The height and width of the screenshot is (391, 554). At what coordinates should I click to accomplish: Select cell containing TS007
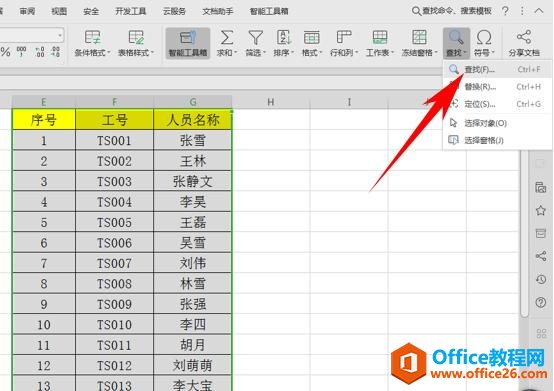(x=114, y=263)
